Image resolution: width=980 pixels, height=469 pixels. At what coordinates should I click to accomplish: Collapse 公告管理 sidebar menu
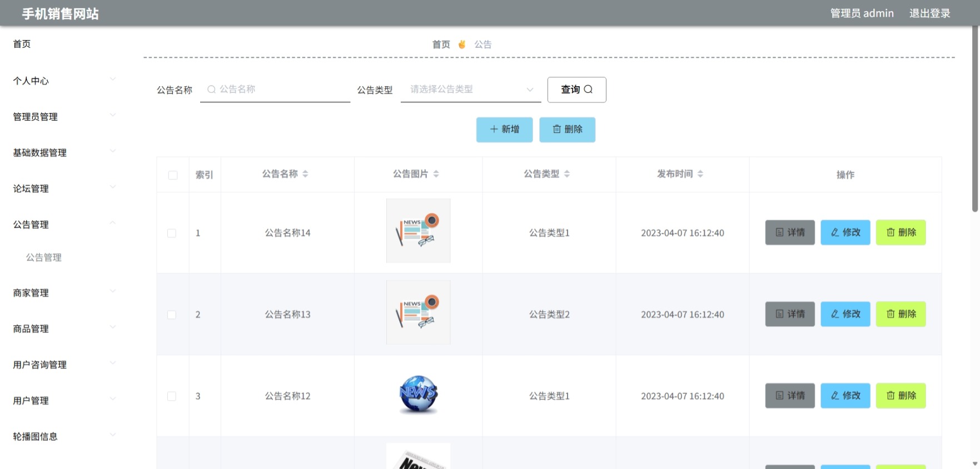click(x=64, y=224)
